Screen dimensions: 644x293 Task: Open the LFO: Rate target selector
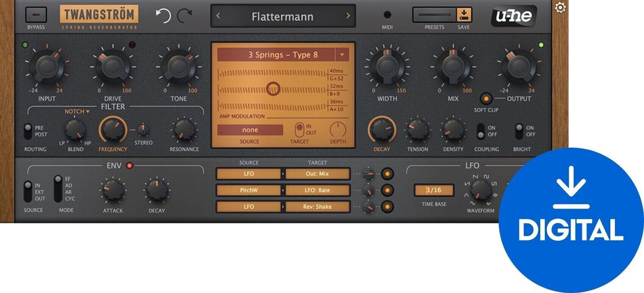coord(317,190)
